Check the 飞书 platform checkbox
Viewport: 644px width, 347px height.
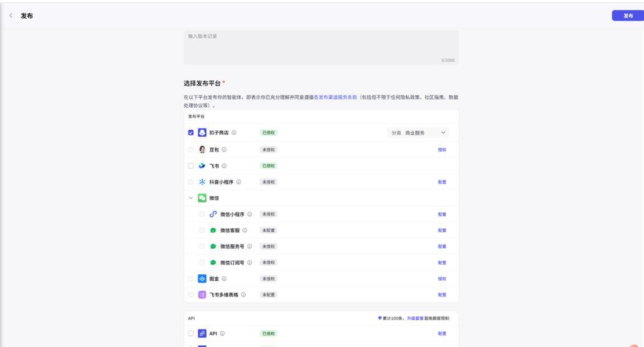pos(191,166)
